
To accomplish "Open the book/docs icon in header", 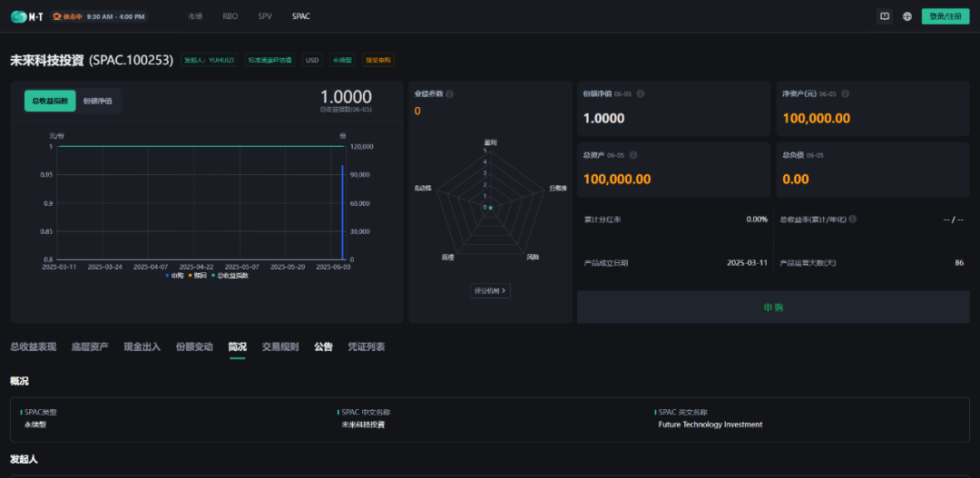I will (x=885, y=16).
